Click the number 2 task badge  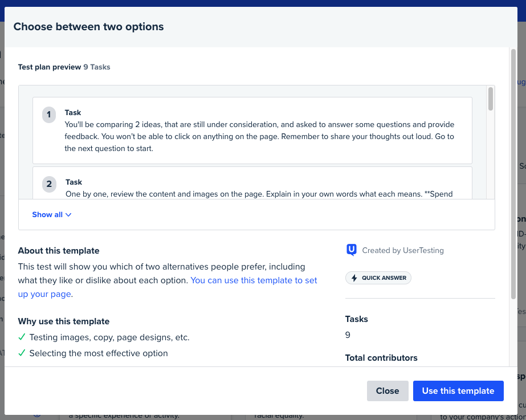(x=49, y=184)
